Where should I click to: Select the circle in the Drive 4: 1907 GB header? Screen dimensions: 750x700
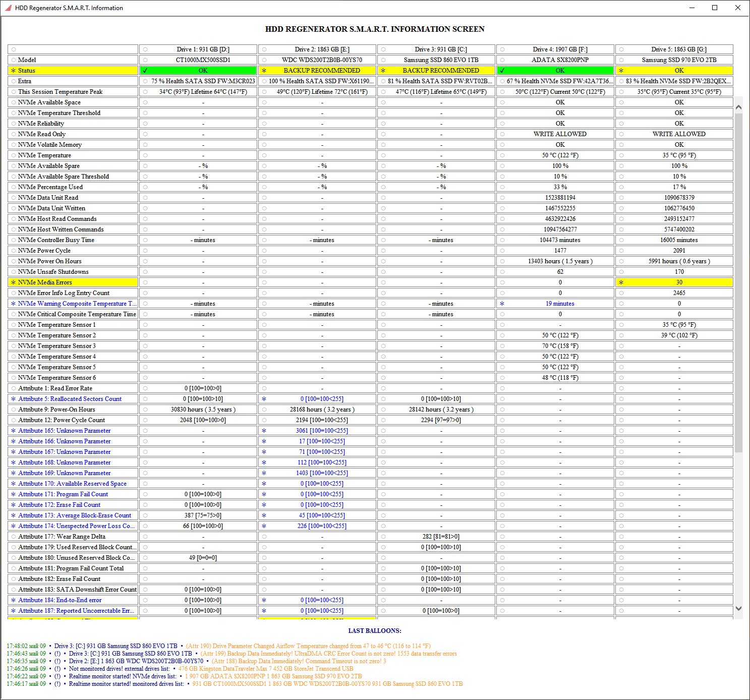[502, 49]
